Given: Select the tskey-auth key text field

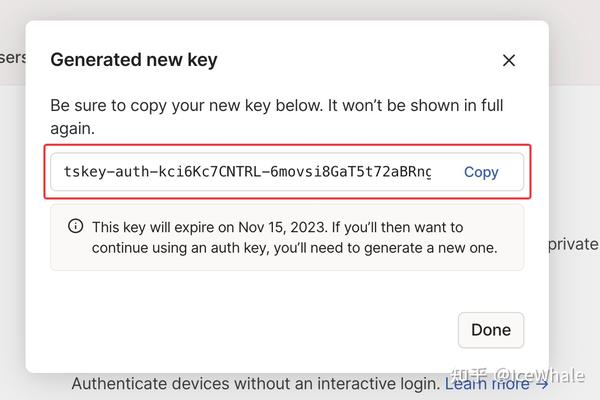Looking at the screenshot, I should click(x=247, y=172).
